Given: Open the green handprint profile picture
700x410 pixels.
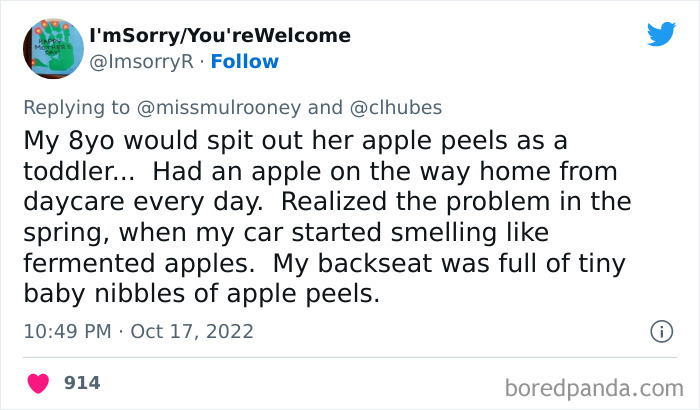Looking at the screenshot, I should coord(52,48).
